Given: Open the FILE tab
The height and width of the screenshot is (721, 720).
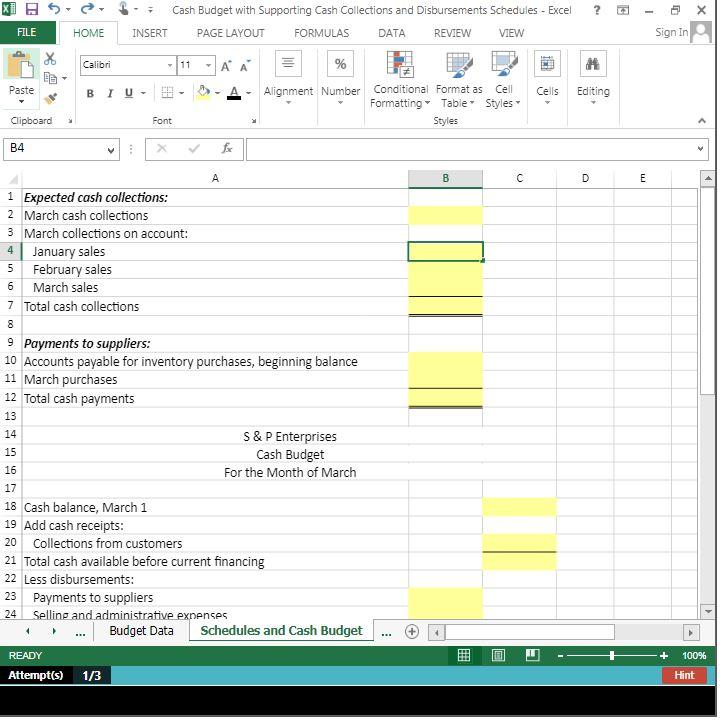Looking at the screenshot, I should pyautogui.click(x=27, y=32).
